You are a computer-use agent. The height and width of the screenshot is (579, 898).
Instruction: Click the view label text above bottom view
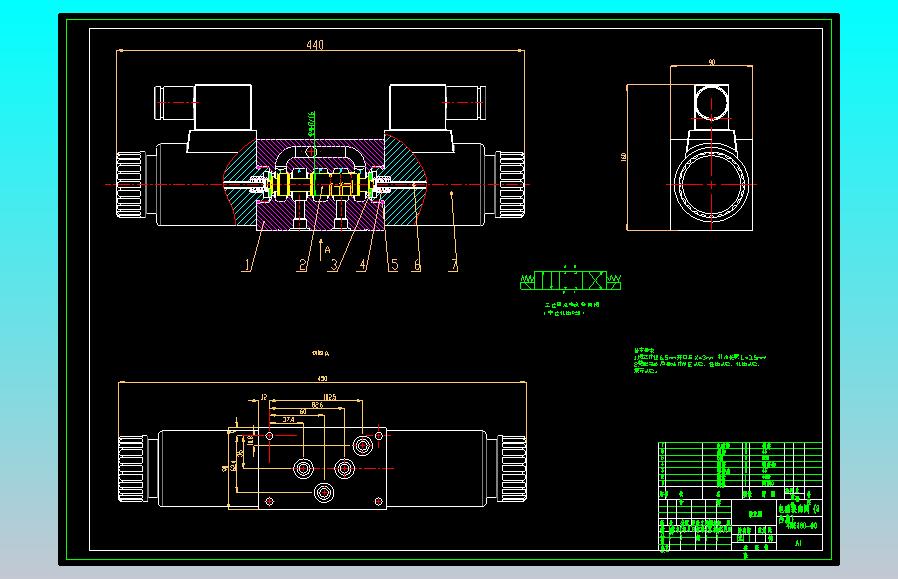pyautogui.click(x=321, y=353)
